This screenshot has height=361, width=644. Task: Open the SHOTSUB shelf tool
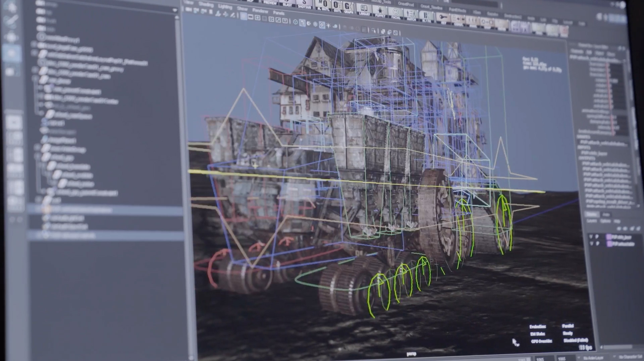[x=305, y=4]
